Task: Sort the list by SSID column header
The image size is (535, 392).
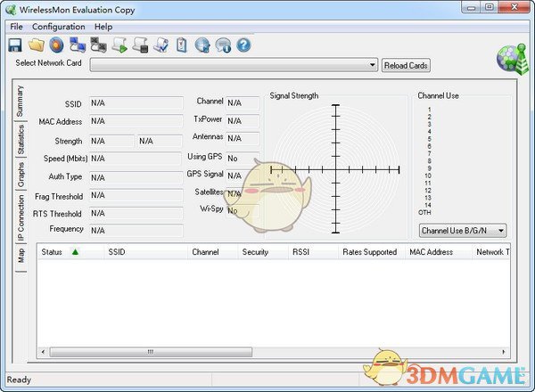Action: point(145,252)
